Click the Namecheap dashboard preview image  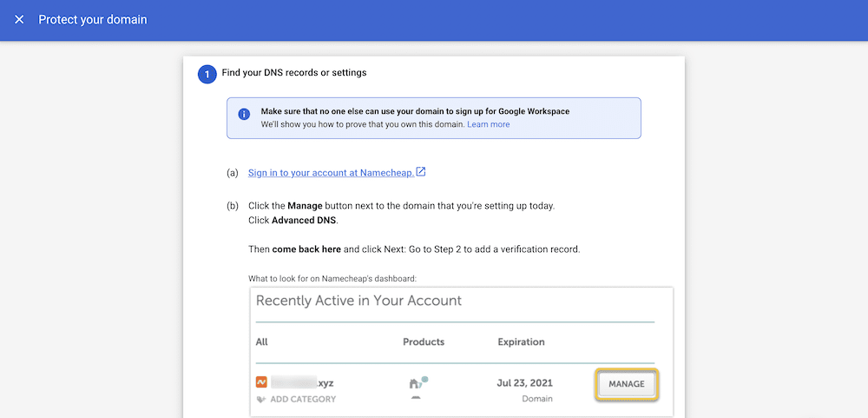[462, 351]
